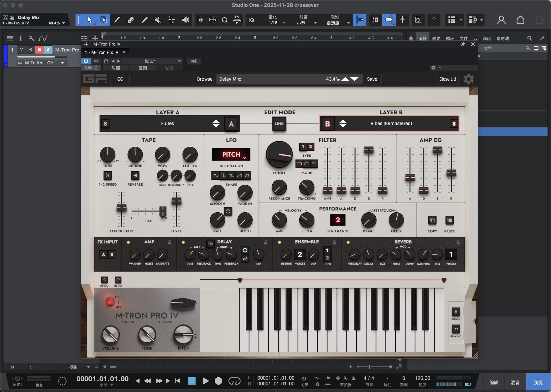Viewport: 551px width, 392px height.
Task: Click the Close Lid button
Action: [447, 79]
